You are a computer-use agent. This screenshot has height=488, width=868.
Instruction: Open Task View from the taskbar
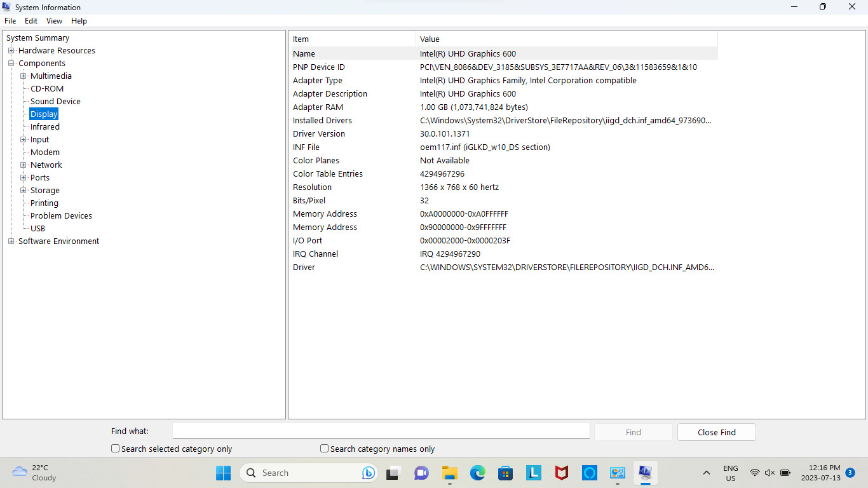pyautogui.click(x=392, y=473)
